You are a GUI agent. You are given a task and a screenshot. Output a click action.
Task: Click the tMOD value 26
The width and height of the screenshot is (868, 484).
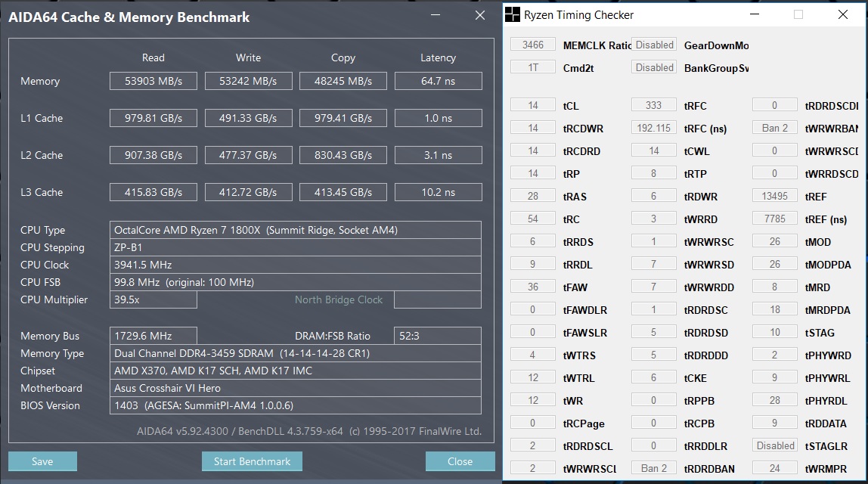775,241
